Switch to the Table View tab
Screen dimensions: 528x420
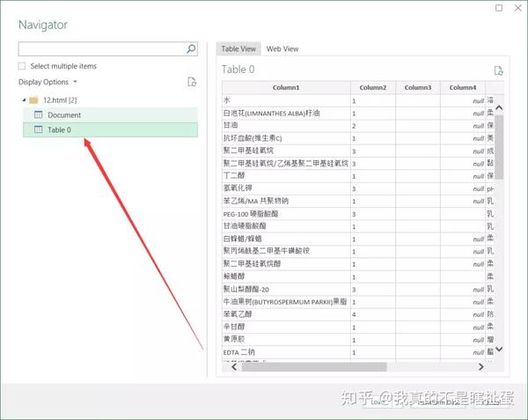pos(238,48)
